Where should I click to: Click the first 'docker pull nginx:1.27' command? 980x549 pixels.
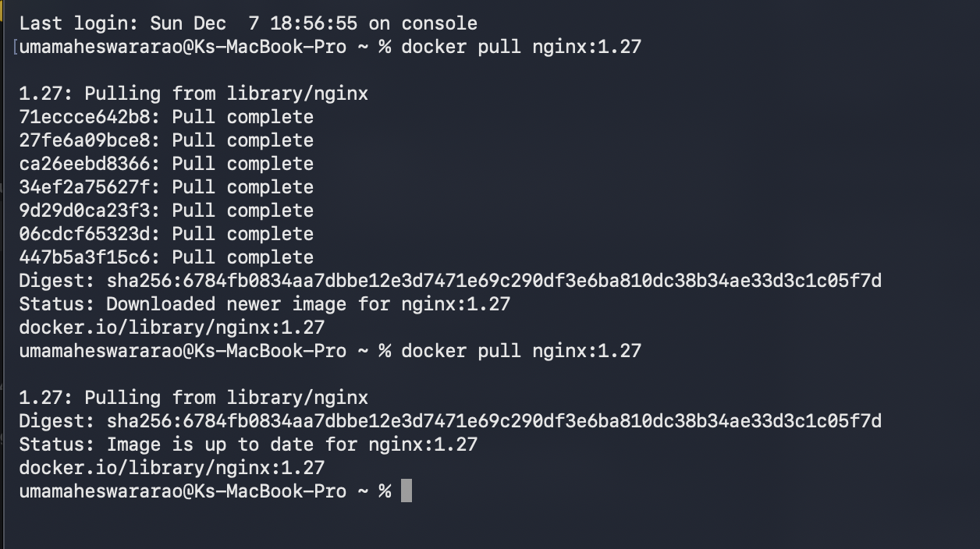[521, 47]
